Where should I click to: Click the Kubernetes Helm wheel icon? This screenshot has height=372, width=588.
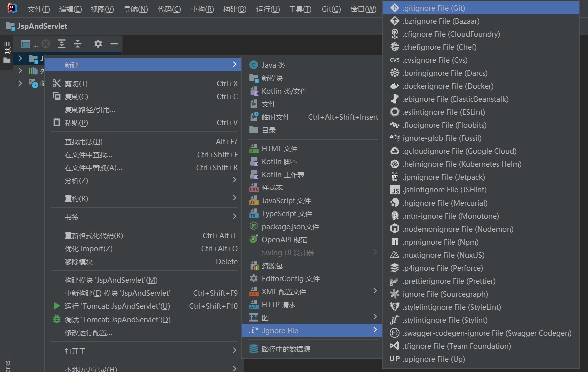point(394,164)
